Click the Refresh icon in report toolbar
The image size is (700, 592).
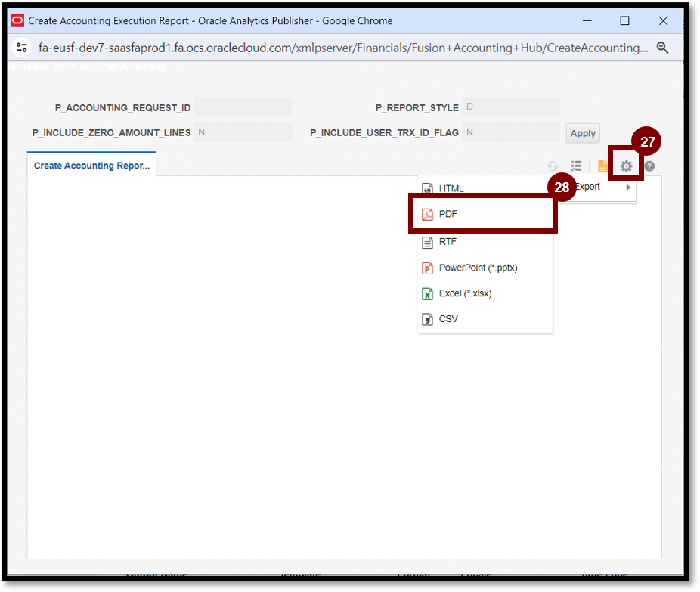553,166
